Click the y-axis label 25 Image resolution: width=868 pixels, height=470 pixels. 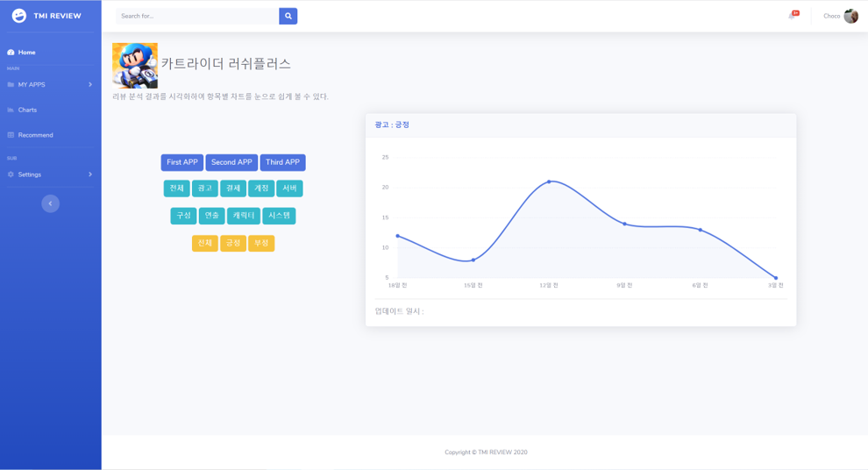click(385, 157)
